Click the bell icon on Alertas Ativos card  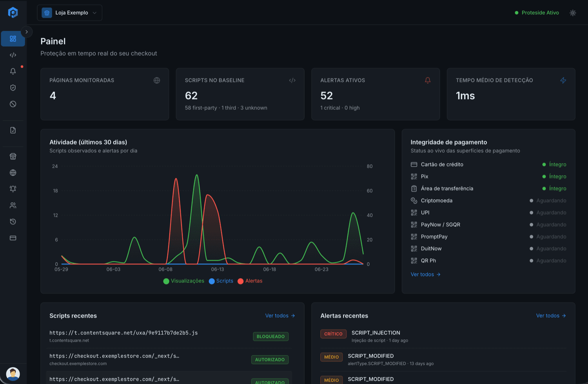(428, 80)
